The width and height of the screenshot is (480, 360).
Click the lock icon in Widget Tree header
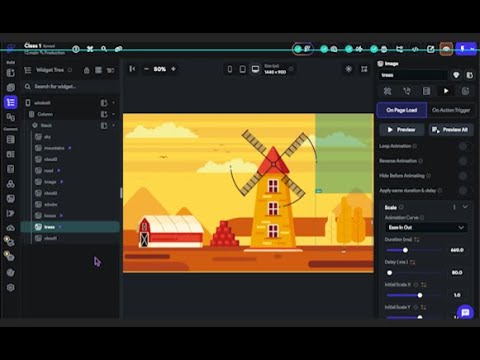[87, 70]
